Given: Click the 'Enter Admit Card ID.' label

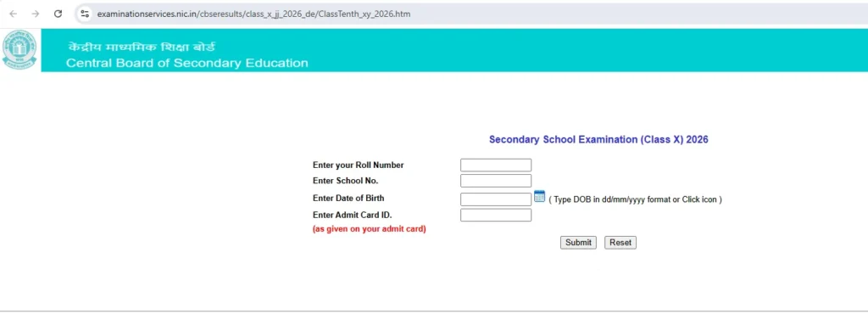Looking at the screenshot, I should pyautogui.click(x=352, y=215).
